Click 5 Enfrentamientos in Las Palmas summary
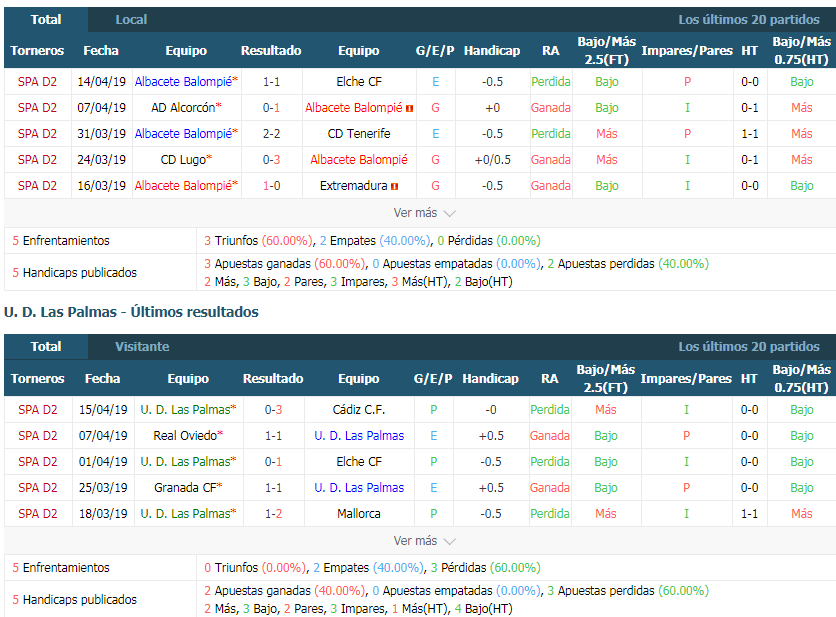Viewport: 836px width, 617px height. (61, 567)
